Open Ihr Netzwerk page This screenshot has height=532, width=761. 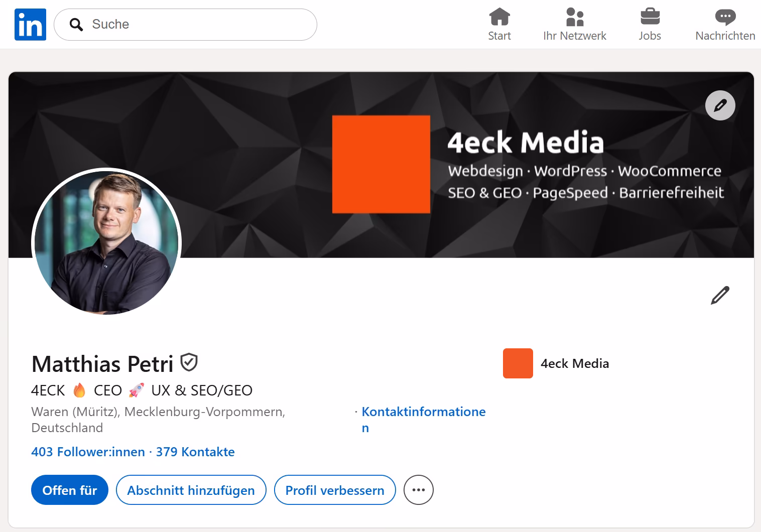click(575, 25)
